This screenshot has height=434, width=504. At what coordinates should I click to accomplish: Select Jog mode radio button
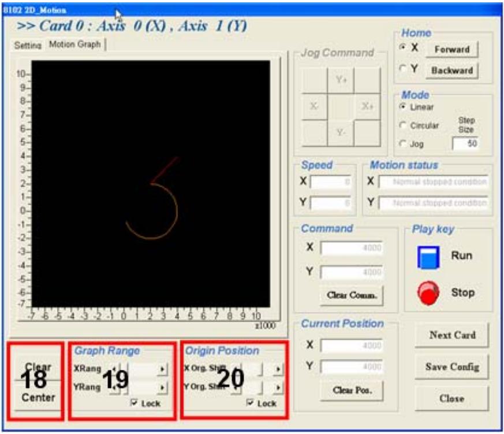pyautogui.click(x=402, y=143)
